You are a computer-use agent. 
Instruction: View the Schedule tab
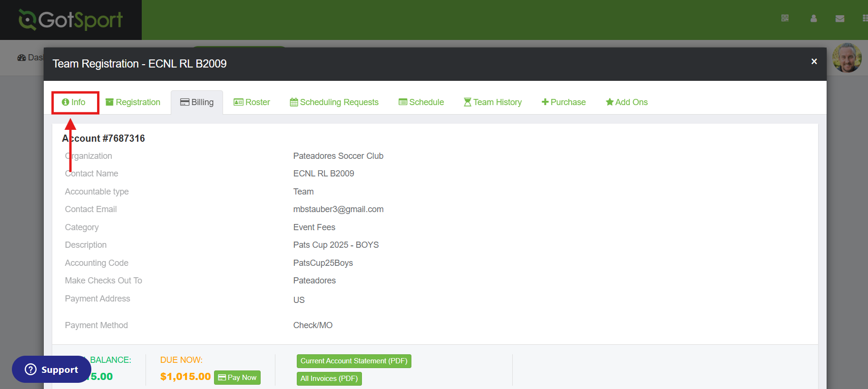(x=421, y=102)
